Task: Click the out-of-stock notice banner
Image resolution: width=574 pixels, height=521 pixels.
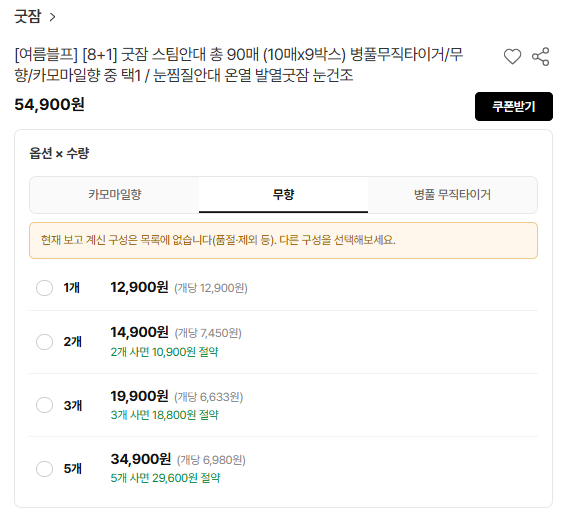Action: coord(283,241)
